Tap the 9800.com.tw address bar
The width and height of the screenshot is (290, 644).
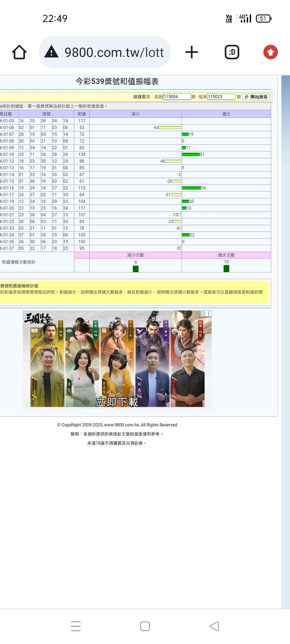coord(114,52)
